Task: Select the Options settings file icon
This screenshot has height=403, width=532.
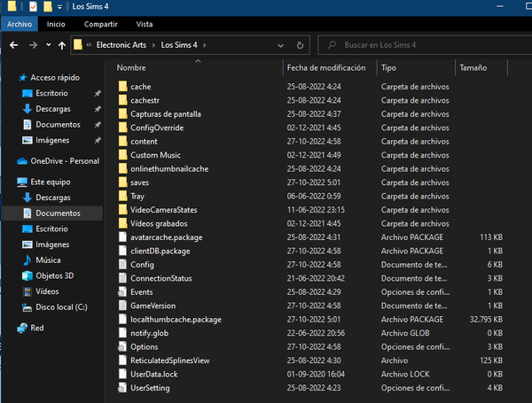Action: tap(122, 346)
